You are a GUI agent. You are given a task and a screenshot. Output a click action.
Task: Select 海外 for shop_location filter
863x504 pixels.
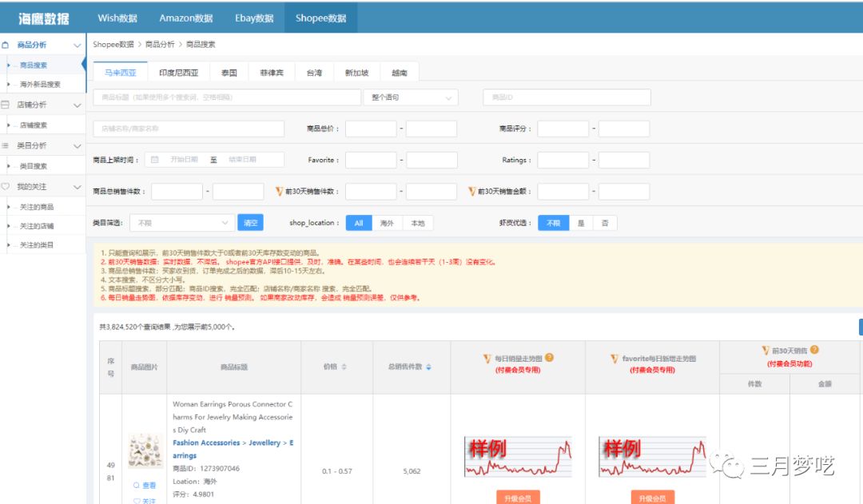point(387,223)
